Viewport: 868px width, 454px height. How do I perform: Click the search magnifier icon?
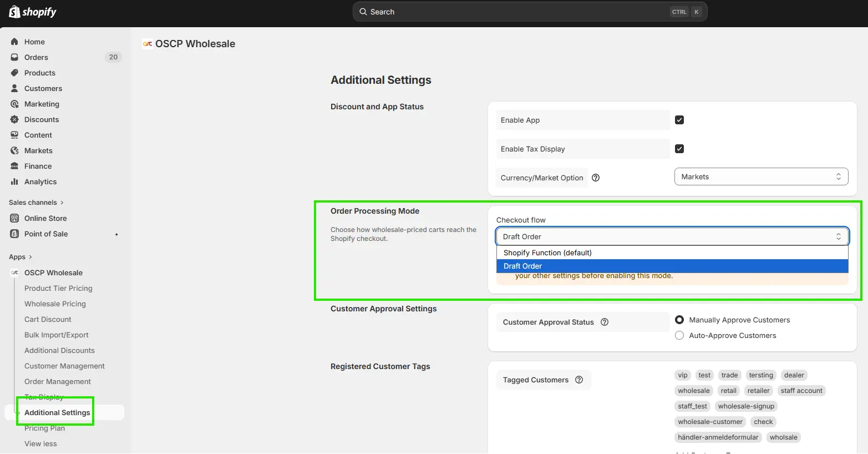[x=363, y=12]
